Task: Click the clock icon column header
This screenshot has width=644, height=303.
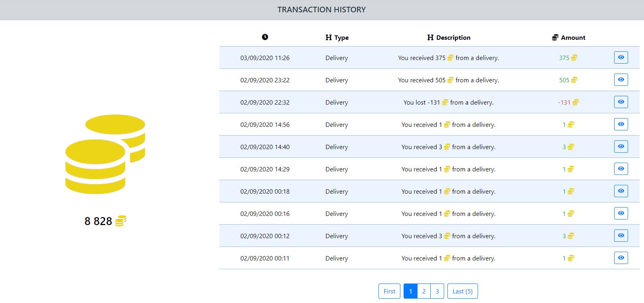Action: click(265, 37)
